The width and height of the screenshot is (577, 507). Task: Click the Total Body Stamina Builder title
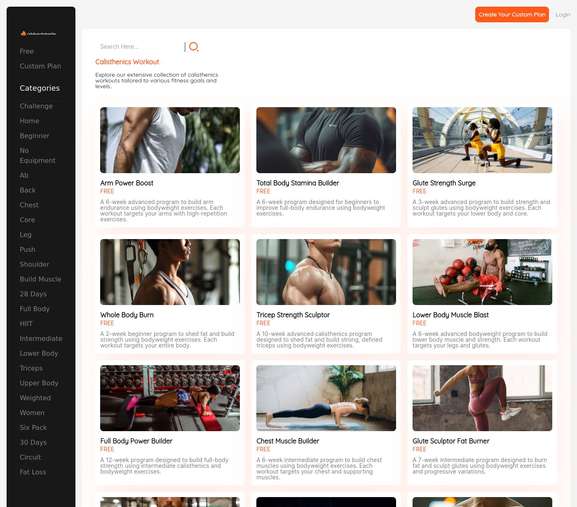click(x=297, y=183)
